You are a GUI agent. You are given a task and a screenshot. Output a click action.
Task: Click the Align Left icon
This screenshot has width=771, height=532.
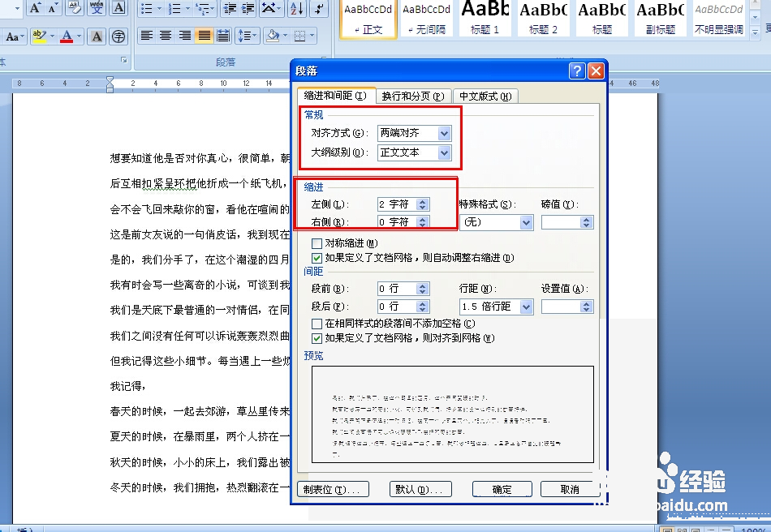147,36
